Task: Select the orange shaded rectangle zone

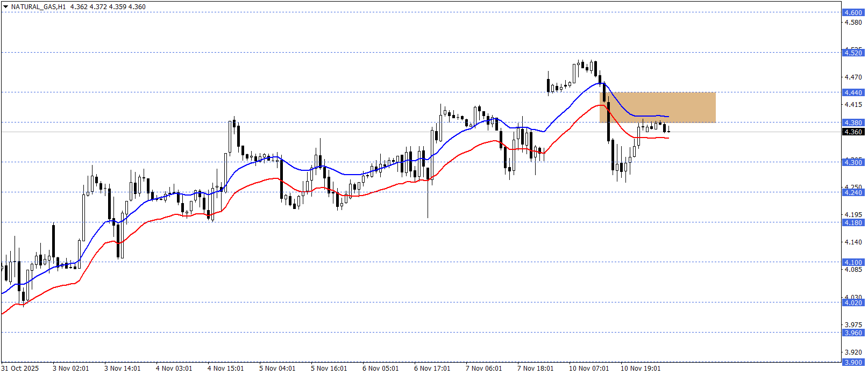Action: (x=657, y=107)
